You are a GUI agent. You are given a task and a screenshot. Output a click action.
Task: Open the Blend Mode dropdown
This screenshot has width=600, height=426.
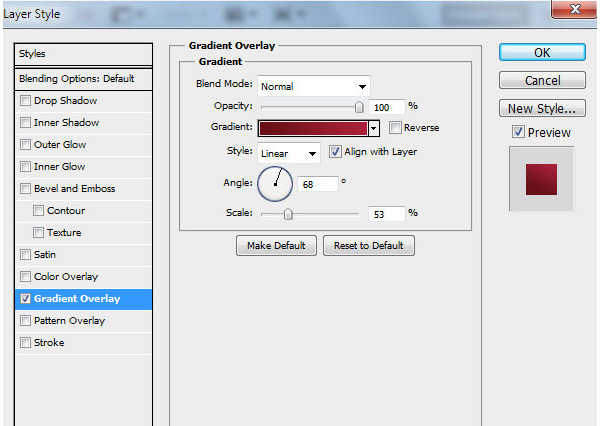pyautogui.click(x=314, y=86)
